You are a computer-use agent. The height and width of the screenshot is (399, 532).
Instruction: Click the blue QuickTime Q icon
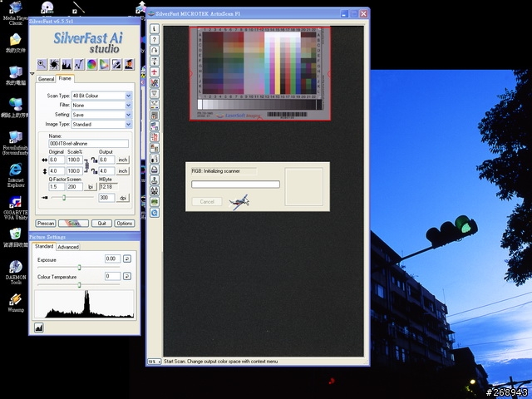tap(155, 213)
